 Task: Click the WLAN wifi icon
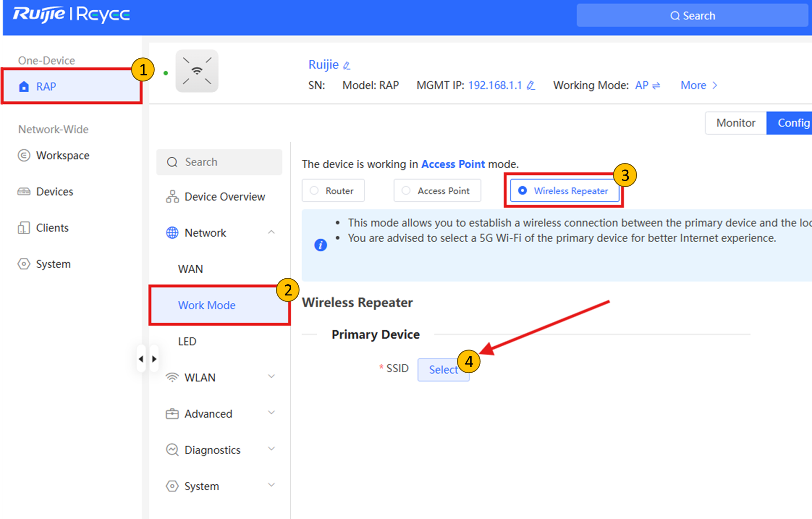click(172, 377)
